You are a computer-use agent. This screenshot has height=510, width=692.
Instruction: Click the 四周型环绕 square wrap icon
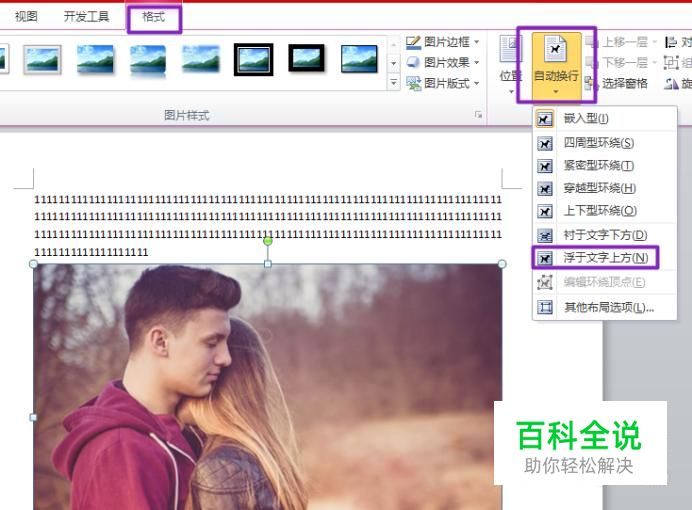pos(545,143)
